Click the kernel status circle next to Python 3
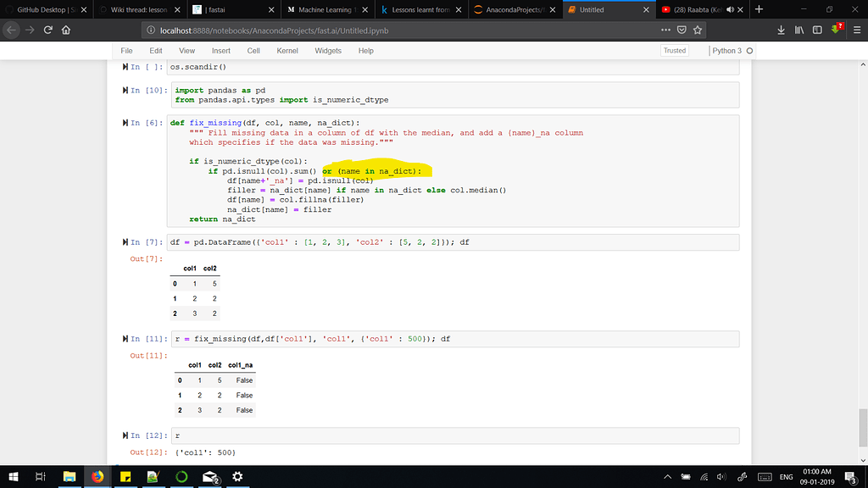 coord(748,51)
